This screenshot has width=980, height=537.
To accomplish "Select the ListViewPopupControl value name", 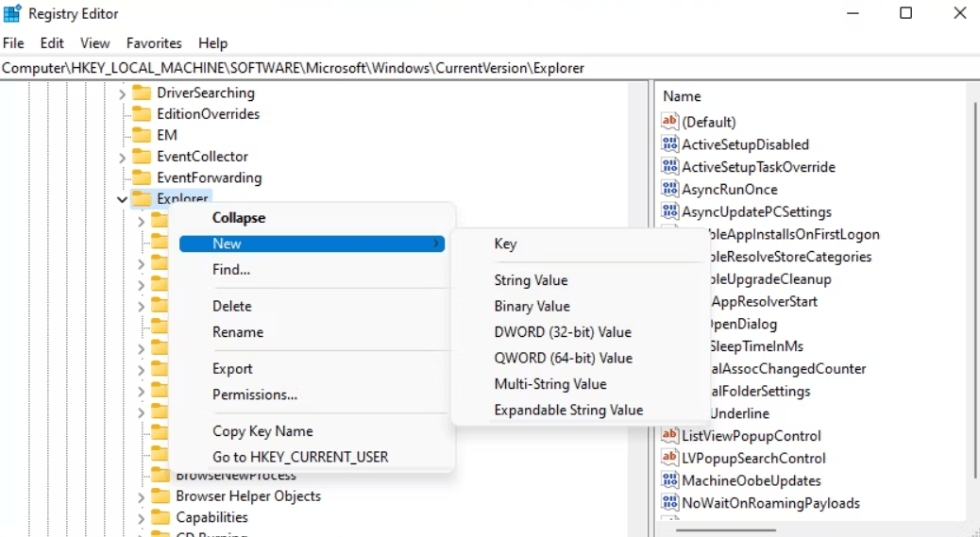I will point(752,436).
